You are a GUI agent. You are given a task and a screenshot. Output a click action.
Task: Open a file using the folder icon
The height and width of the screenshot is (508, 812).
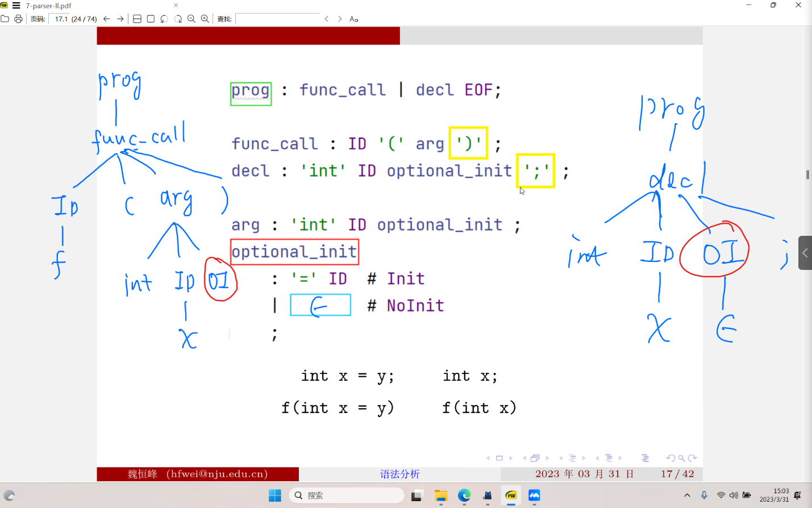pyautogui.click(x=5, y=18)
